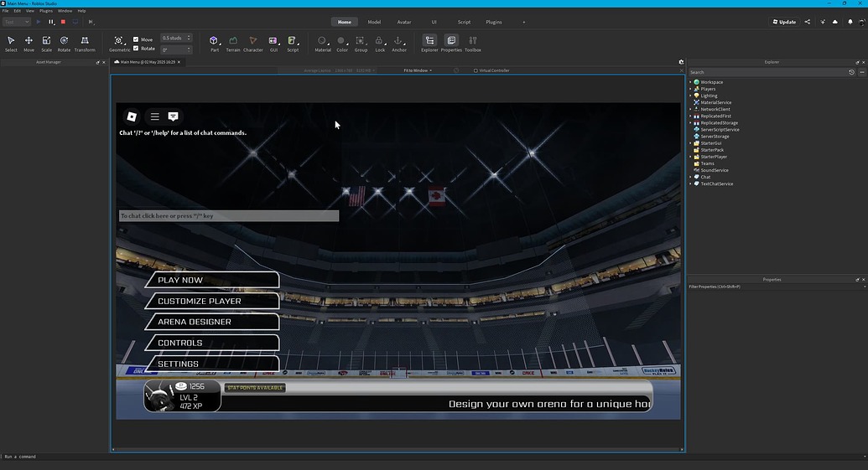Adjust the 0.5 studs move increment stepper
868x470 pixels.
[189, 38]
